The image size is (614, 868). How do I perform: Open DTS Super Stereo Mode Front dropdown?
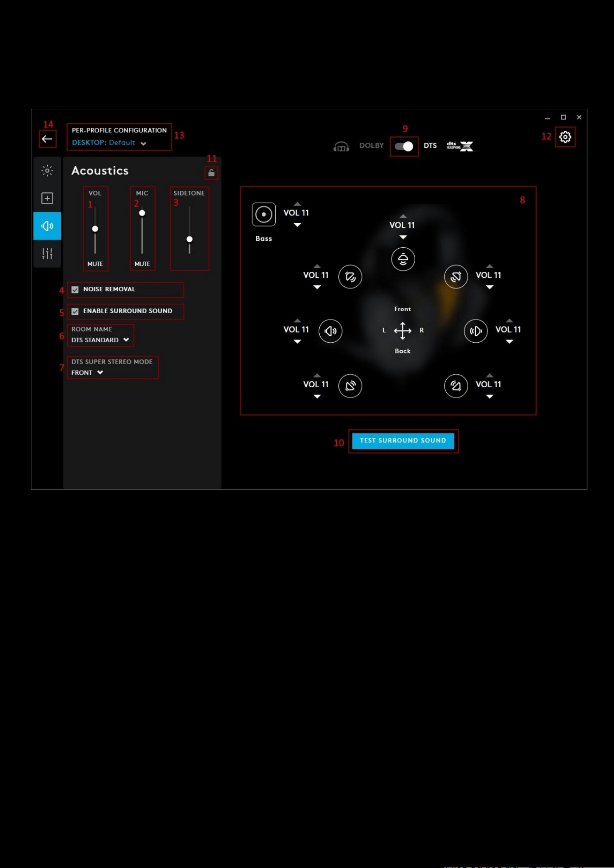coord(88,372)
